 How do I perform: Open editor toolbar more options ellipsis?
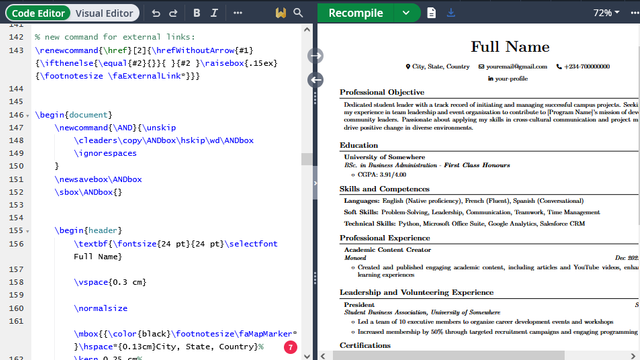tap(238, 13)
